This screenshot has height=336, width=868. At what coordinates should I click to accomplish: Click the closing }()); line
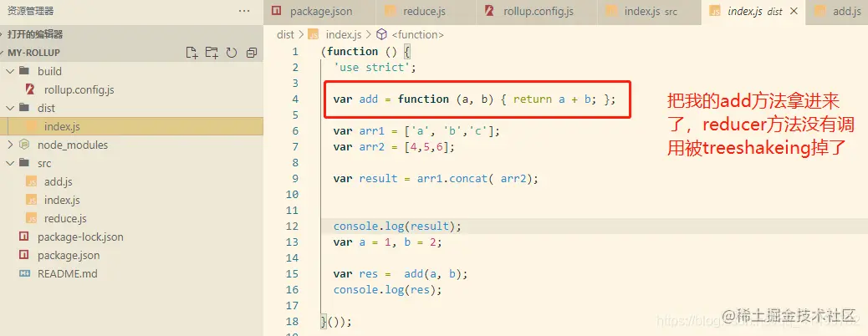click(336, 322)
